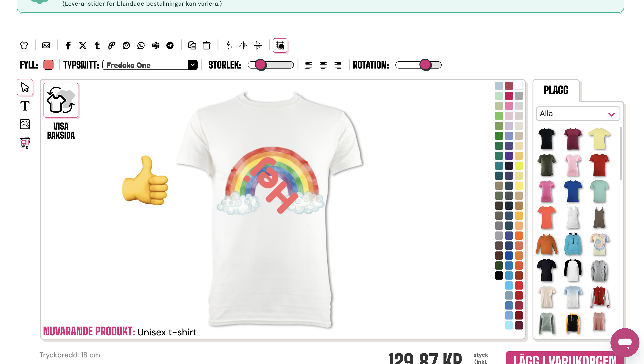Select the royal blue t-shirt thumbnail
This screenshot has height=364, width=644.
[x=572, y=191]
